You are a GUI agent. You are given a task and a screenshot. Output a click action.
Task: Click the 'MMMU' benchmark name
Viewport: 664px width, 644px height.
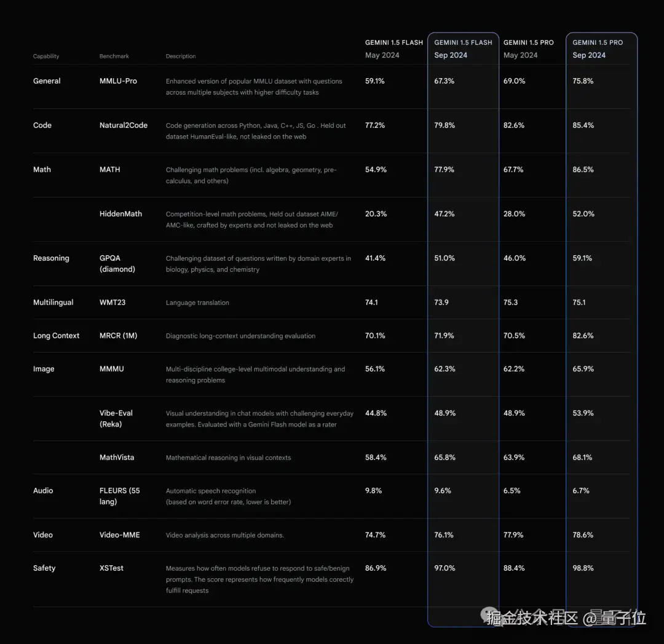tap(112, 368)
